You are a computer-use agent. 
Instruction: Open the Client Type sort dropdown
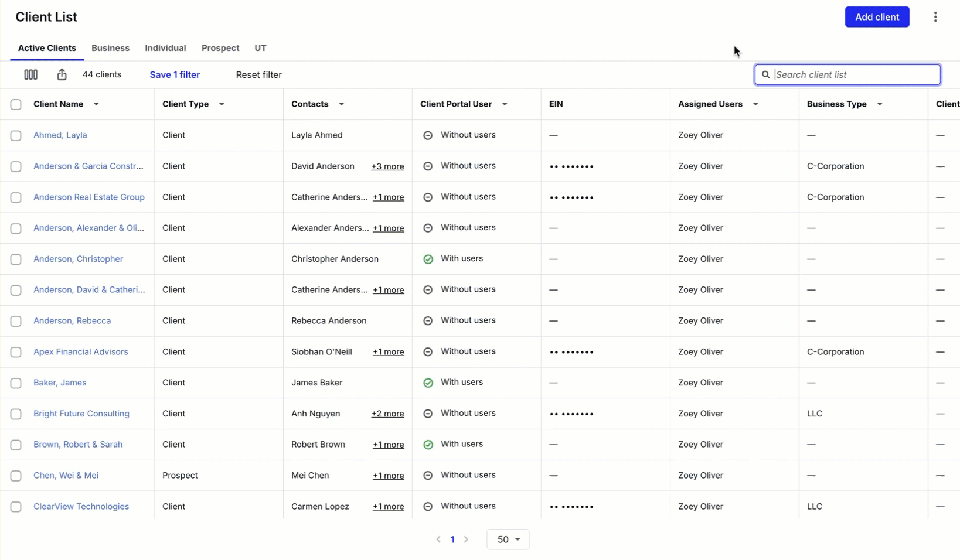[x=221, y=104]
